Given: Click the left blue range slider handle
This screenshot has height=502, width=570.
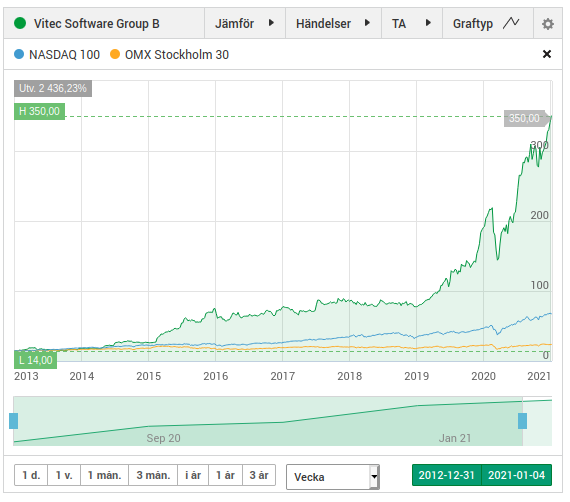Looking at the screenshot, I should point(13,421).
